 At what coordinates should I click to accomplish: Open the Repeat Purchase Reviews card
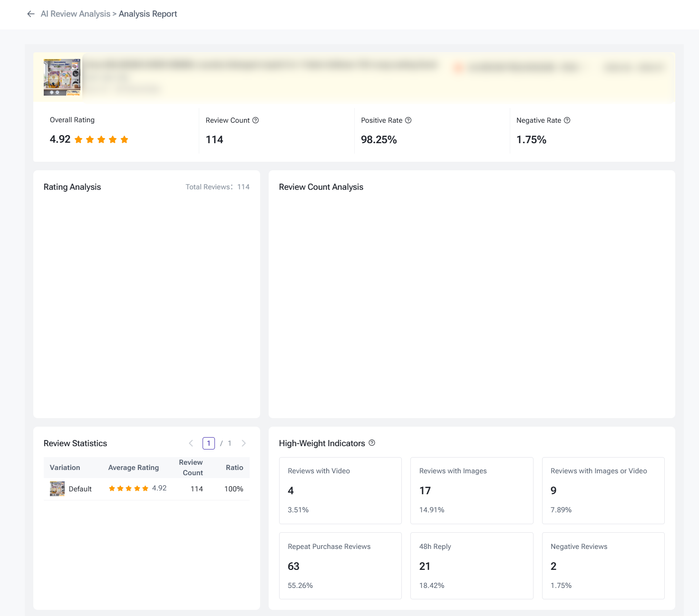coord(340,566)
